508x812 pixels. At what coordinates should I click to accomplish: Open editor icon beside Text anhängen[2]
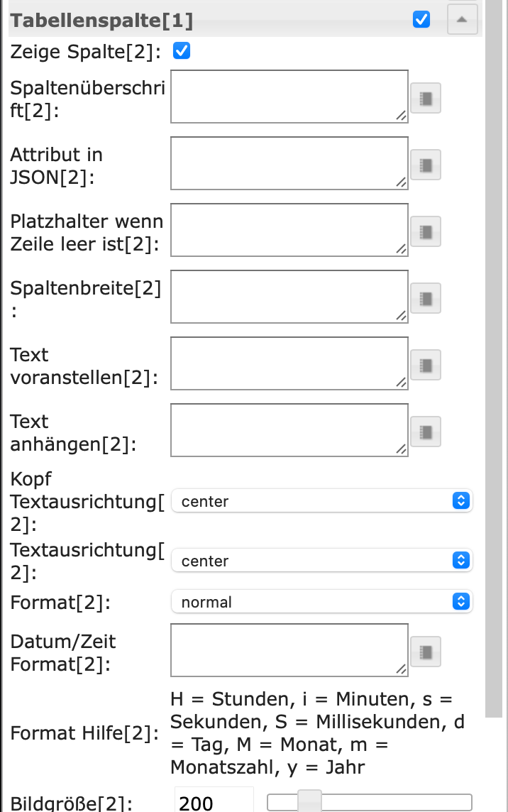point(426,432)
